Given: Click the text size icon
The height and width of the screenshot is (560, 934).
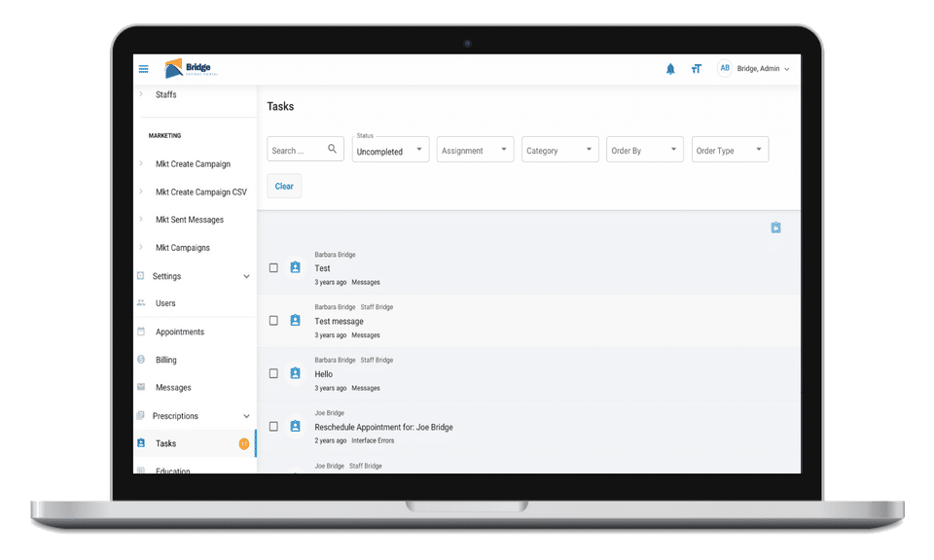Looking at the screenshot, I should pos(697,69).
